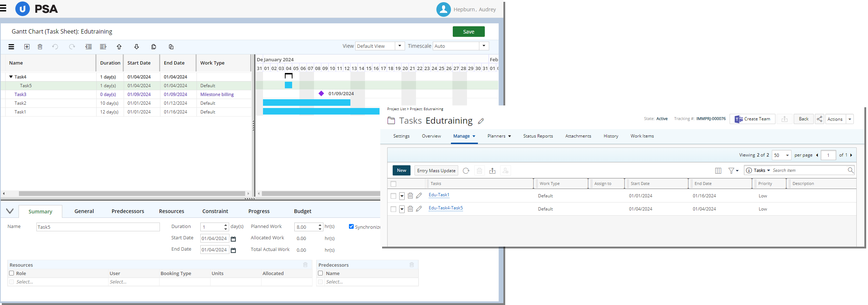Click the share icon next to Back

(819, 119)
